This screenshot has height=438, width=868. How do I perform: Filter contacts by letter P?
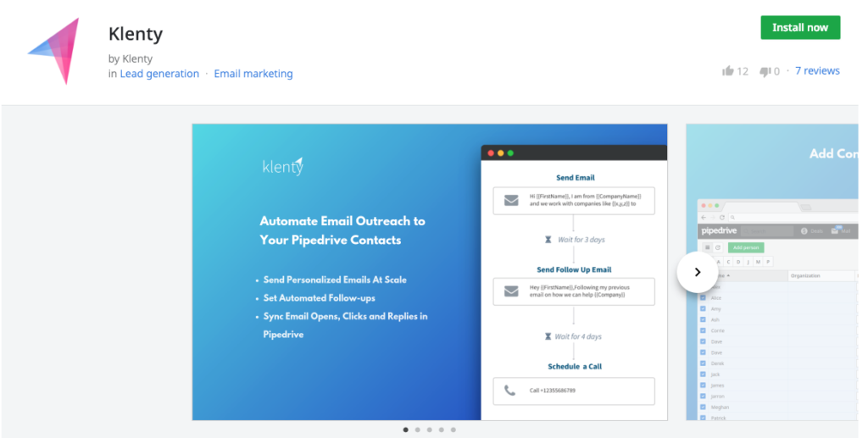(x=768, y=261)
